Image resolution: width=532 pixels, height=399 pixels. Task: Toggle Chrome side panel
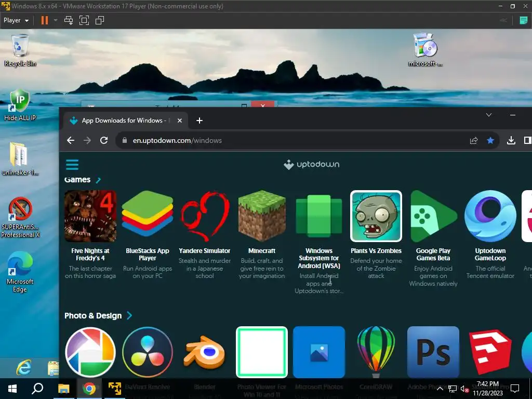pos(528,140)
